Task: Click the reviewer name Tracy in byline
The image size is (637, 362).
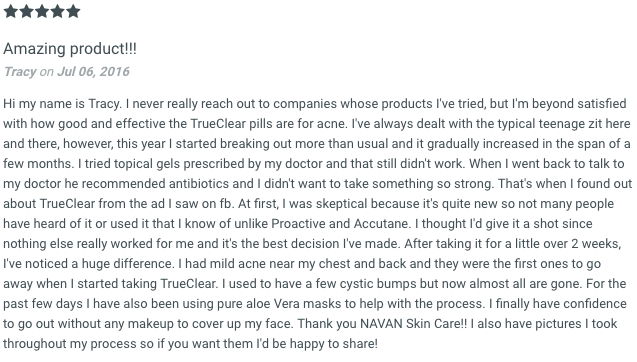Action: point(20,72)
